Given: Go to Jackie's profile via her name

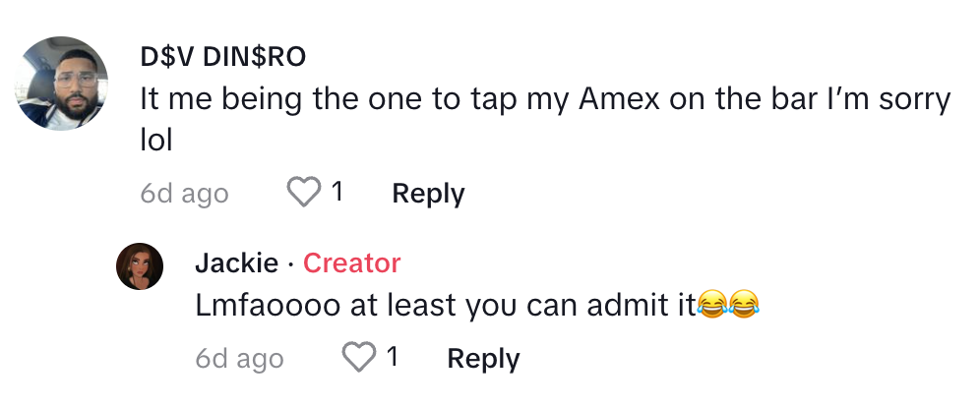Looking at the screenshot, I should [x=236, y=263].
